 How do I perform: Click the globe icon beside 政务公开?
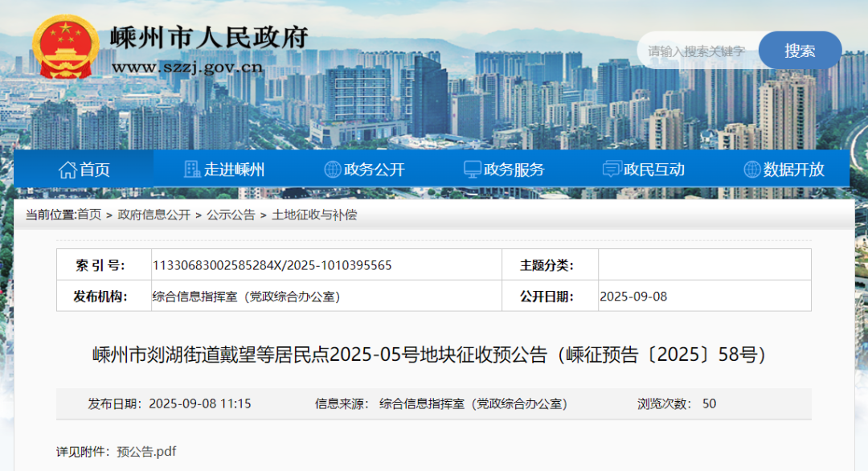pyautogui.click(x=332, y=170)
